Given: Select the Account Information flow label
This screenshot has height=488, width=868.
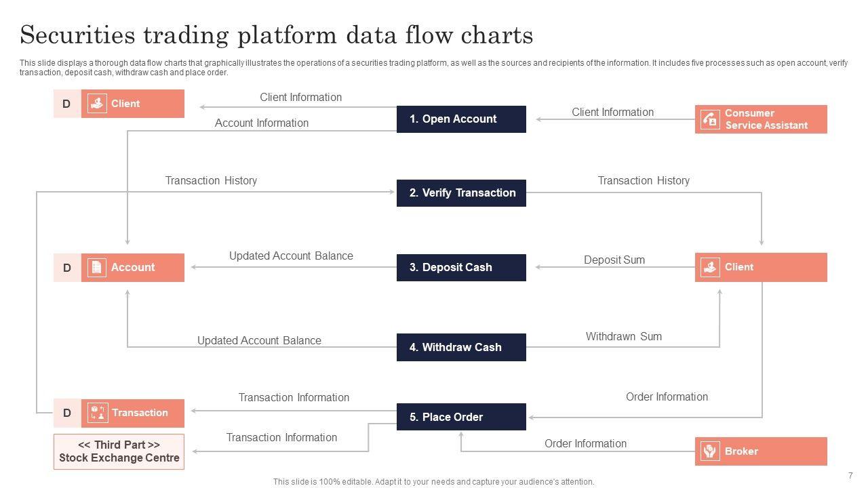Looking at the screenshot, I should click(262, 123).
